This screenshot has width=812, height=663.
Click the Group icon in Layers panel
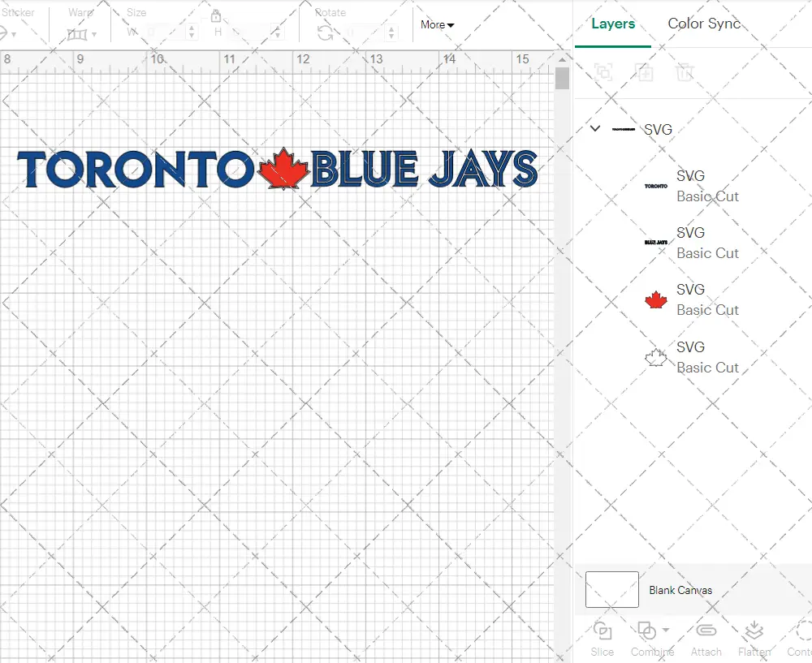603,72
